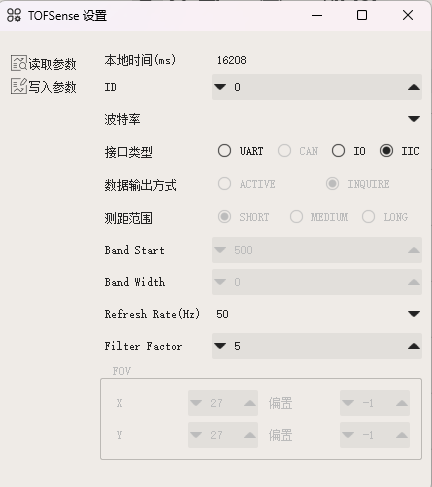Screen dimensions: 432x487
Task: Select the IIC interface radio button
Action: point(386,151)
